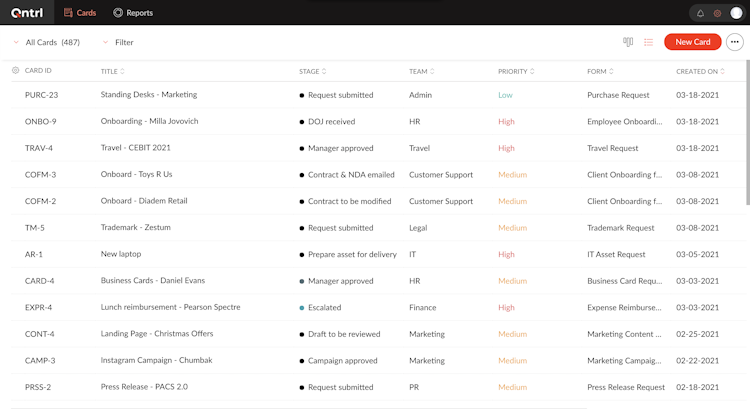Click the New Card button
This screenshot has width=750, height=409.
point(692,42)
